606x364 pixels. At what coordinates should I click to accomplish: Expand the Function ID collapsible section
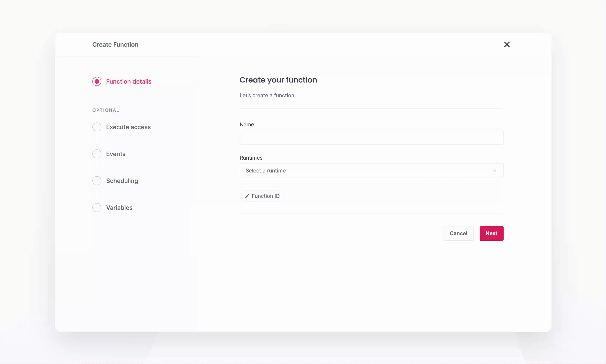pos(262,196)
